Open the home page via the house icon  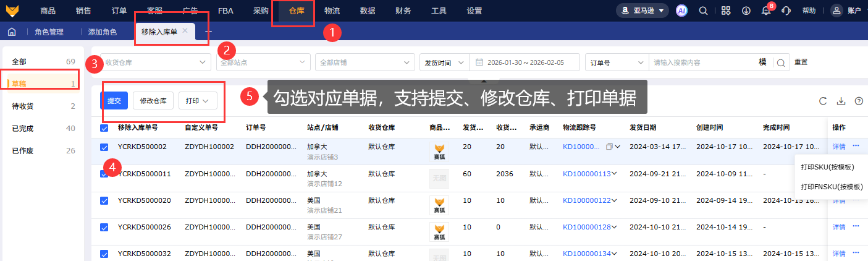click(11, 32)
